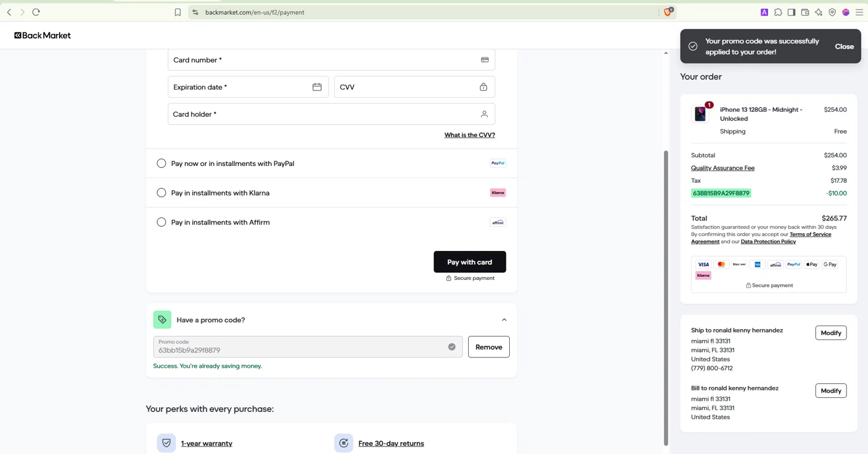The height and width of the screenshot is (454, 868).
Task: Click the Free 30-day returns icon
Action: tap(344, 443)
